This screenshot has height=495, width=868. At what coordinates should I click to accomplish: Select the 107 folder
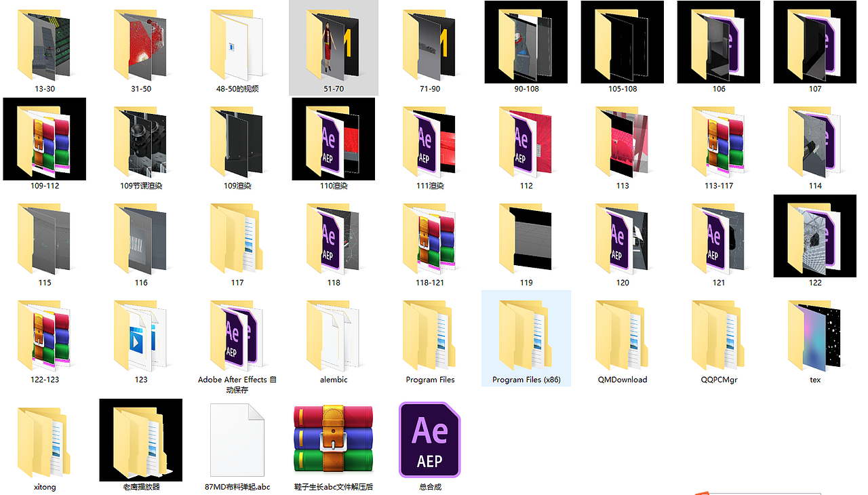[815, 42]
